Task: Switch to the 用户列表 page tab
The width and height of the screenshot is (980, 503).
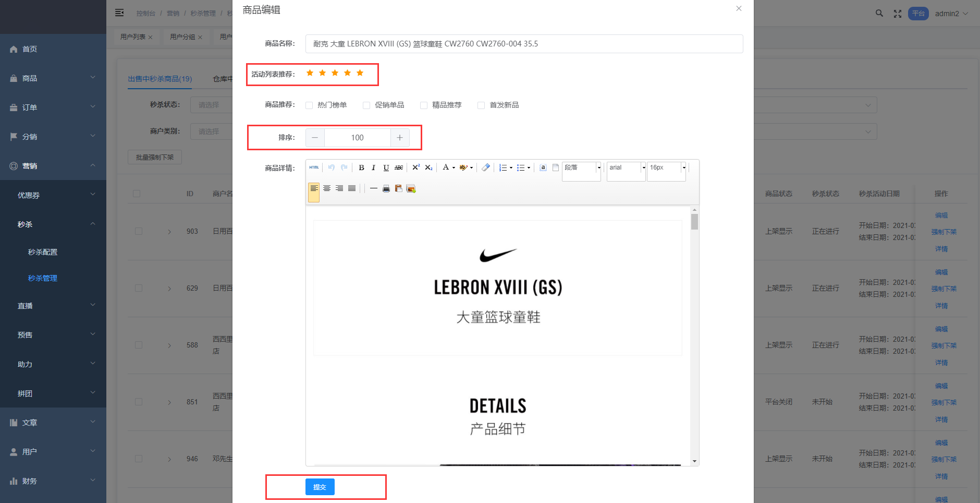Action: (133, 37)
